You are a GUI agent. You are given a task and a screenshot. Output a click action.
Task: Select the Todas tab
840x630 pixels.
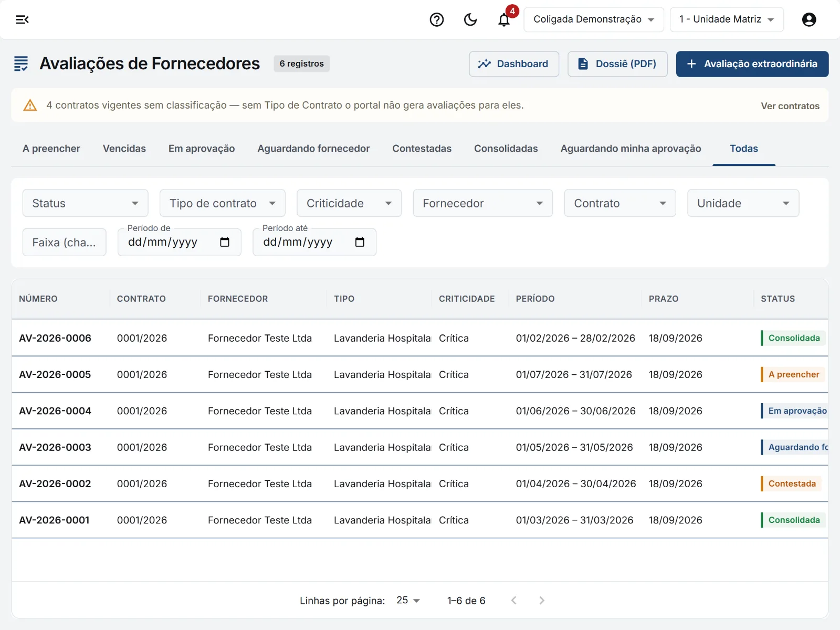pyautogui.click(x=744, y=149)
